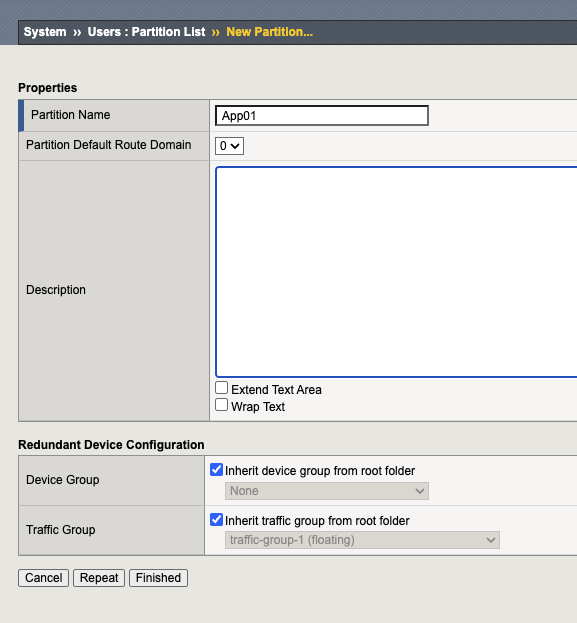The width and height of the screenshot is (577, 623).
Task: Click the Partition Name row label
Action: (x=71, y=115)
